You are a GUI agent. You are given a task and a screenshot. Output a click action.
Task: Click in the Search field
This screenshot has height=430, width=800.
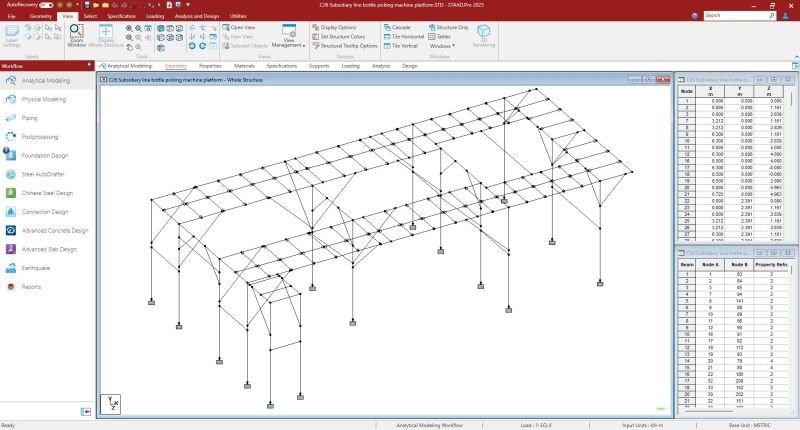pos(740,16)
